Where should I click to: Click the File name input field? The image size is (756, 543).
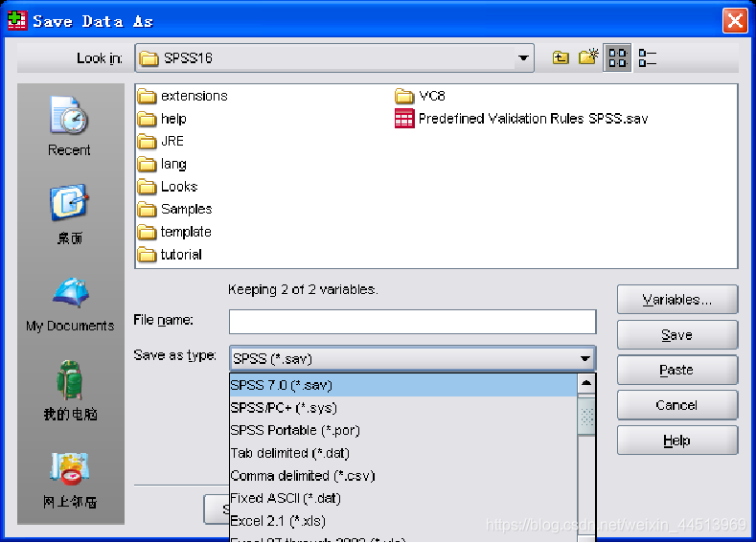pos(412,322)
